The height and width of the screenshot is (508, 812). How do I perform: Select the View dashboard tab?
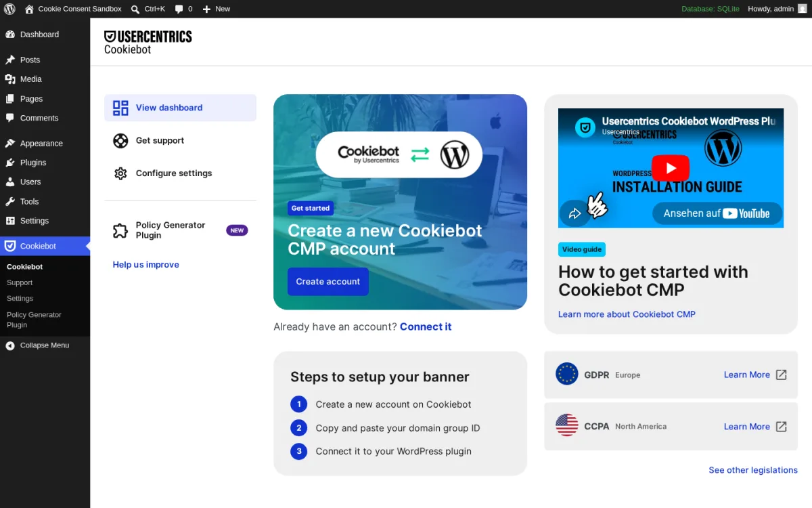click(x=180, y=108)
